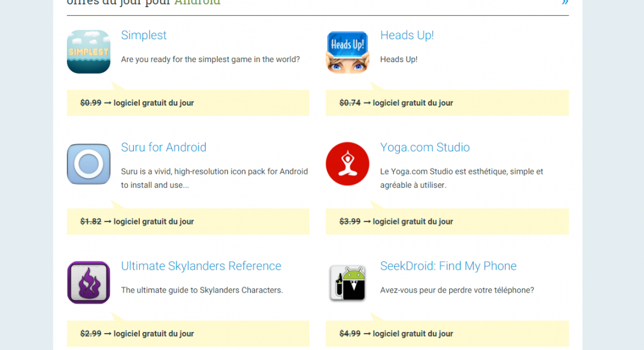
Task: Open the SeekDroid Android robot icon
Action: coord(347,282)
